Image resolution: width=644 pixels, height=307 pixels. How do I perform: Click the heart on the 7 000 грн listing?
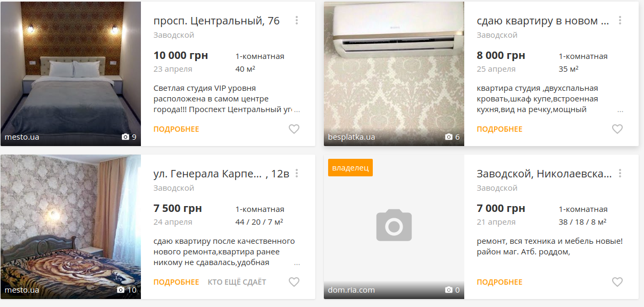617,282
